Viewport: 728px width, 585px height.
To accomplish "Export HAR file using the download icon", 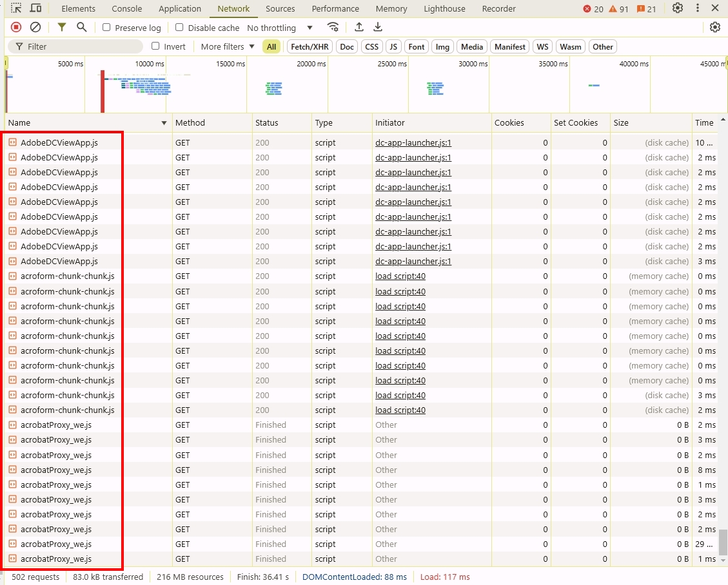I will (x=378, y=27).
